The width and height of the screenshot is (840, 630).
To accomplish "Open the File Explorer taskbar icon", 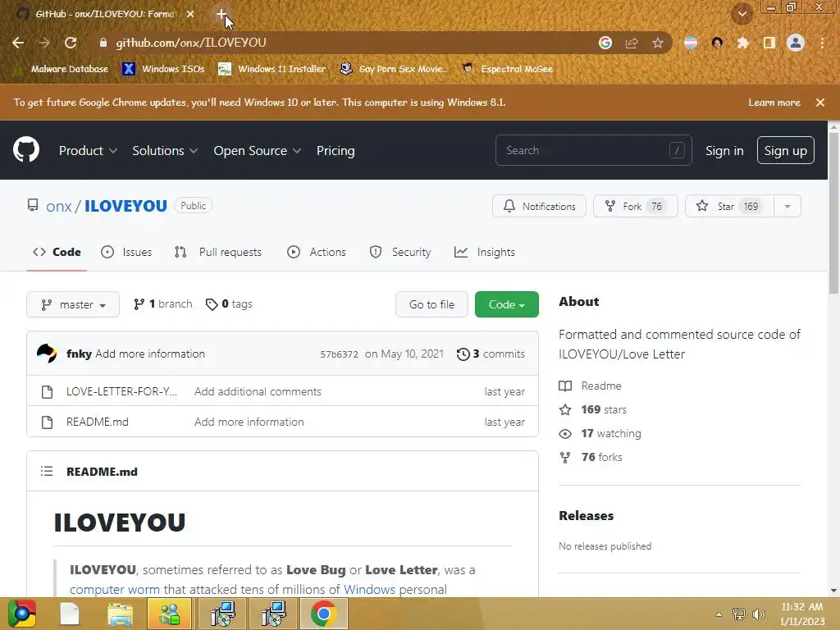I will pos(120,614).
